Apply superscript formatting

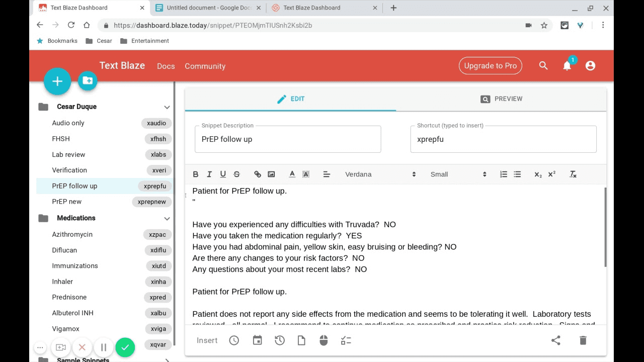pos(551,174)
